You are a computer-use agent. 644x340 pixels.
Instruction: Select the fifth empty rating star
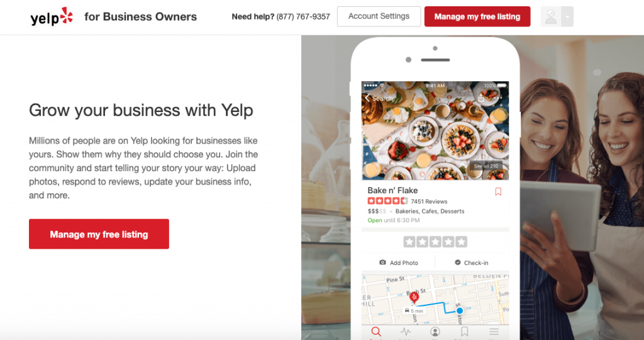[461, 242]
